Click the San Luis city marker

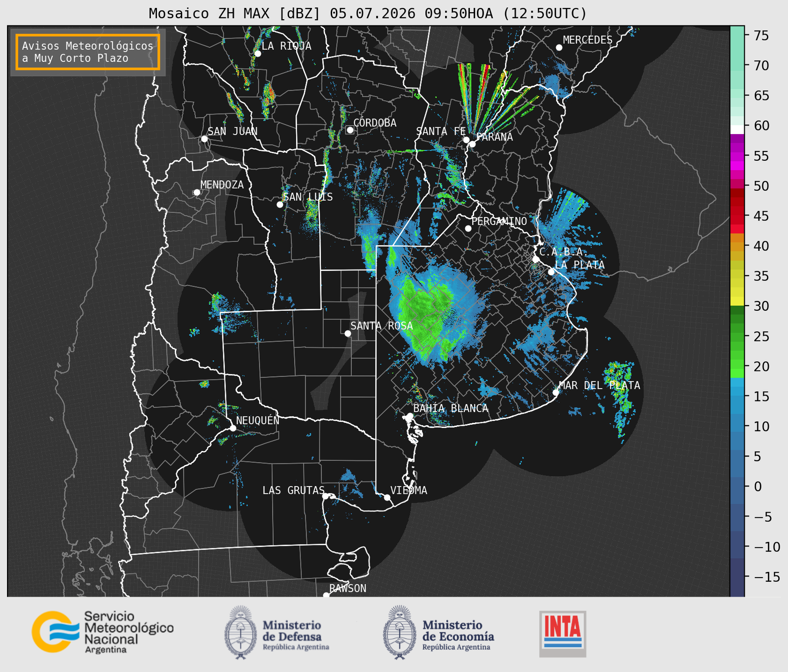tap(280, 204)
